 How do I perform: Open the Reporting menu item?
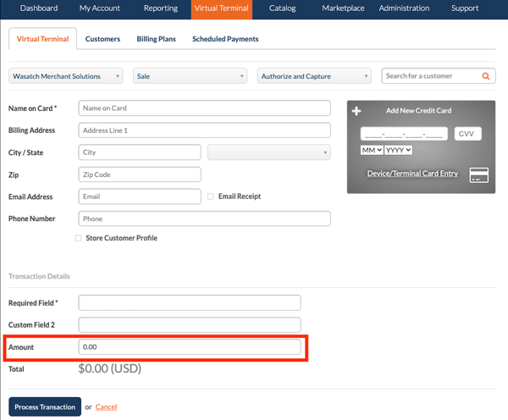click(x=161, y=8)
